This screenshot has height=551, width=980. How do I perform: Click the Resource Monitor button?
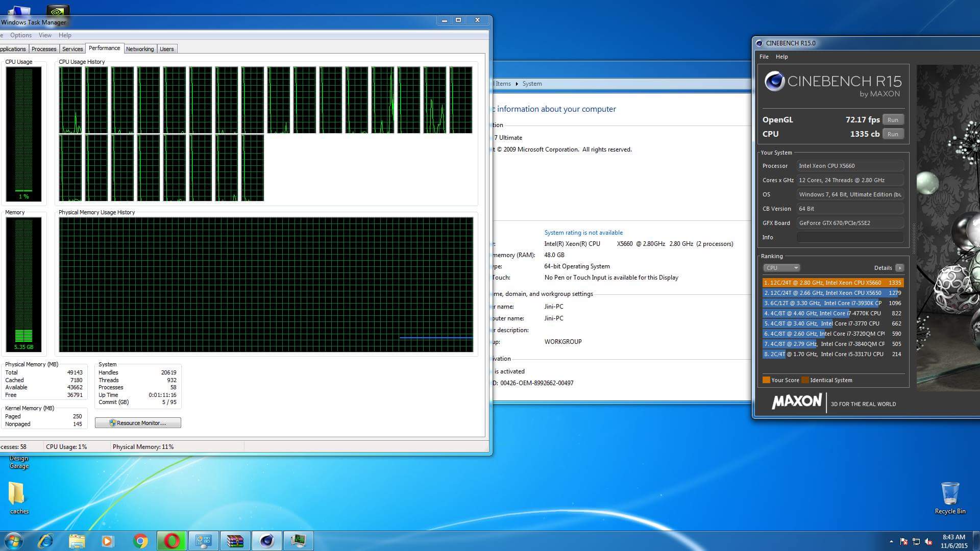[138, 423]
